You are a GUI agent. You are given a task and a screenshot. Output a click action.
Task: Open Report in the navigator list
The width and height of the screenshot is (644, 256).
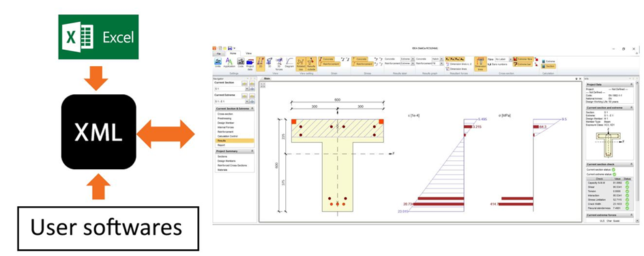tap(221, 145)
